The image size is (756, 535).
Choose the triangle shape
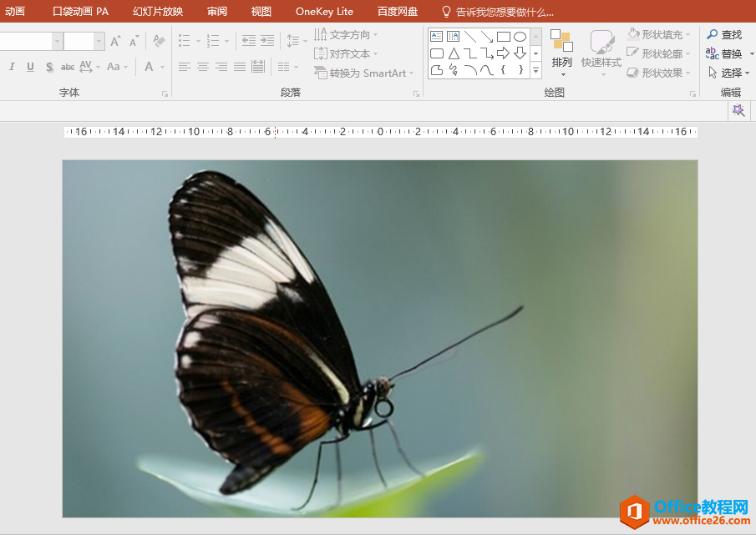[454, 53]
